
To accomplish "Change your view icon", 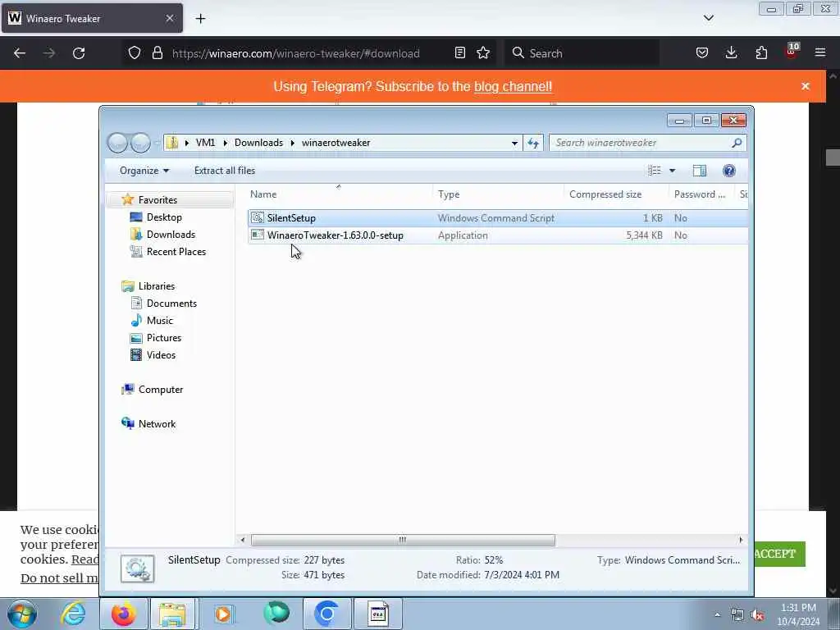I will (x=654, y=171).
